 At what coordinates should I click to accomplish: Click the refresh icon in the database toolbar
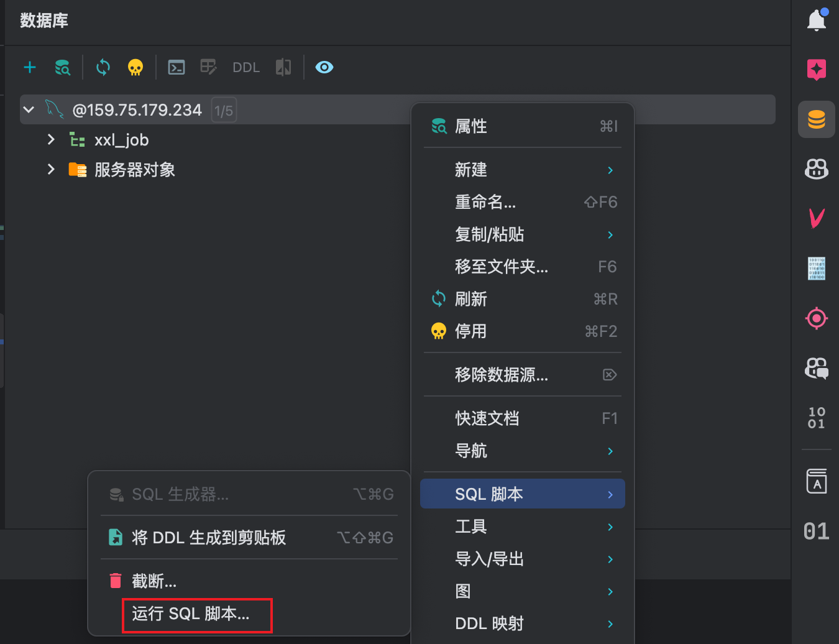click(102, 67)
